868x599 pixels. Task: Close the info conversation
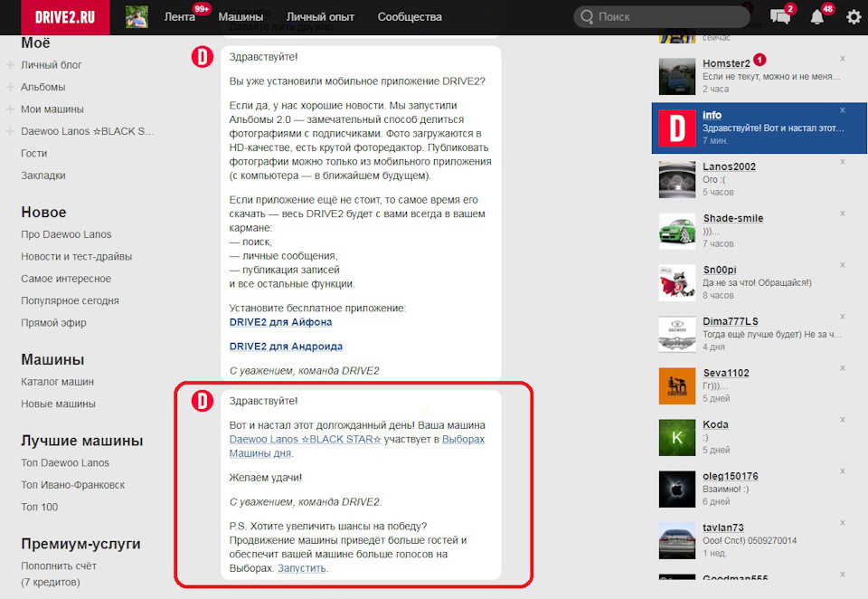click(843, 110)
